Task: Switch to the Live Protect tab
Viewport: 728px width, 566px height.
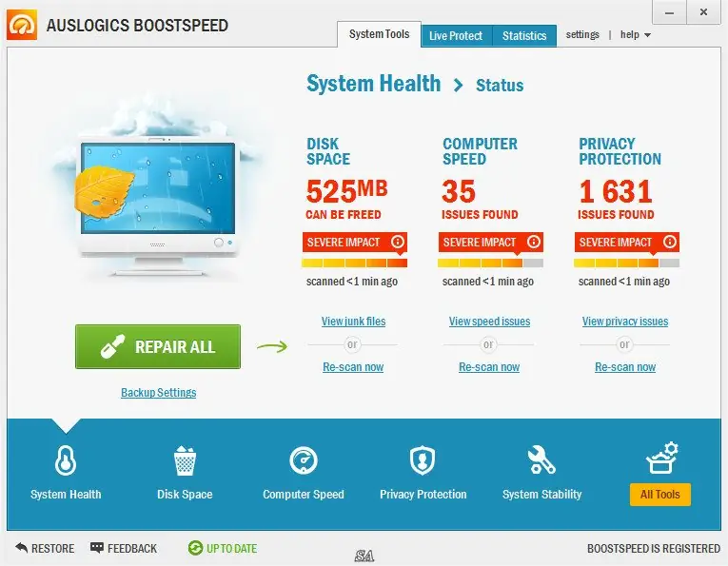Action: click(456, 36)
